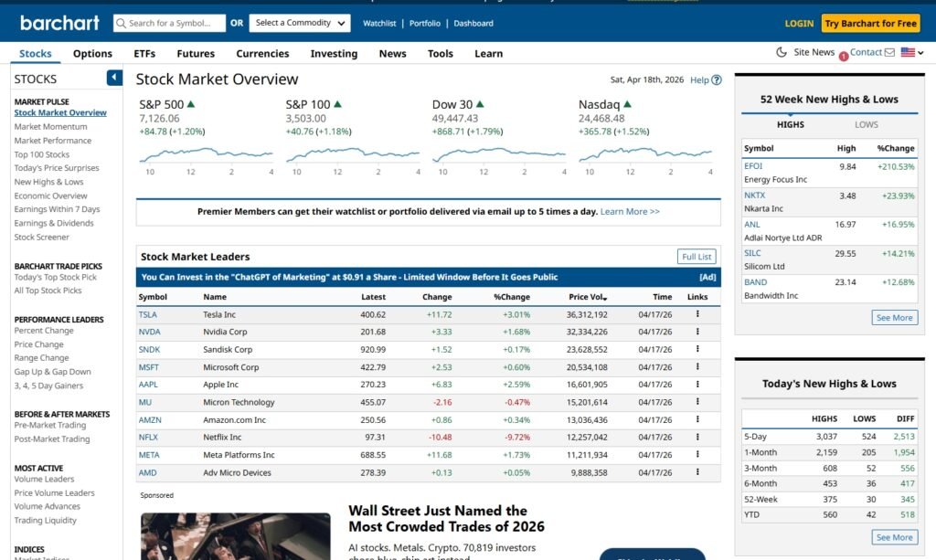The width and height of the screenshot is (936, 560).
Task: Click Try Barchart for Free button
Action: pyautogui.click(x=870, y=23)
